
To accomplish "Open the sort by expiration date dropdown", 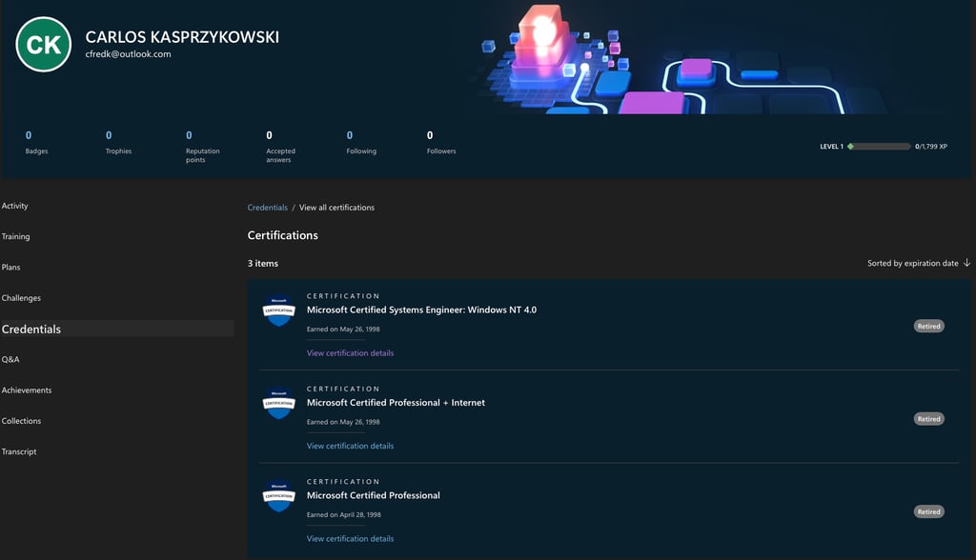I will [x=918, y=263].
